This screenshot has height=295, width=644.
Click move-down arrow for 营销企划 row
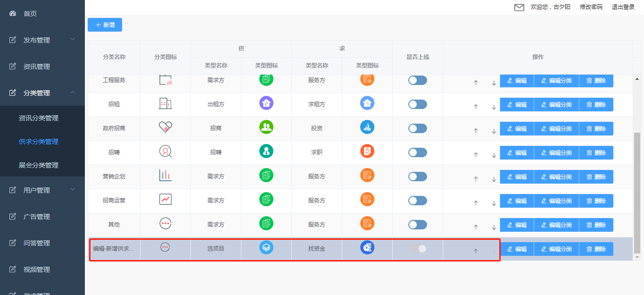click(494, 179)
